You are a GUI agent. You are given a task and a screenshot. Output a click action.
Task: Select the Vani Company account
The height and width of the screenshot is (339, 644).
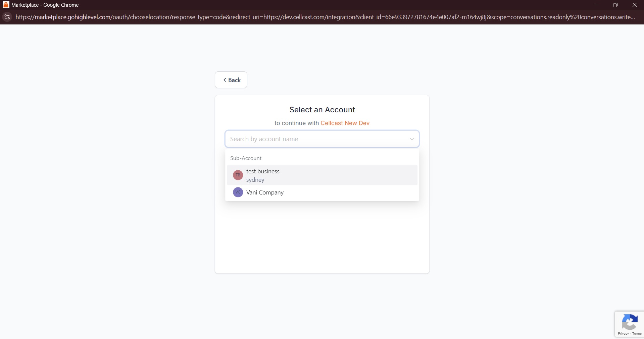click(322, 192)
